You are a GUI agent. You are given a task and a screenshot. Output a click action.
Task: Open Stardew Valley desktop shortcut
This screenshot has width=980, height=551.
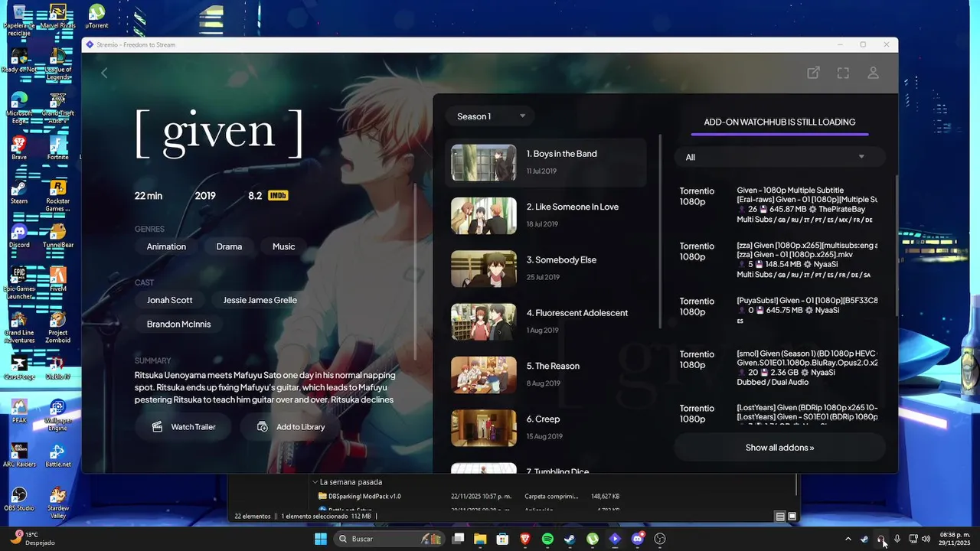[57, 502]
